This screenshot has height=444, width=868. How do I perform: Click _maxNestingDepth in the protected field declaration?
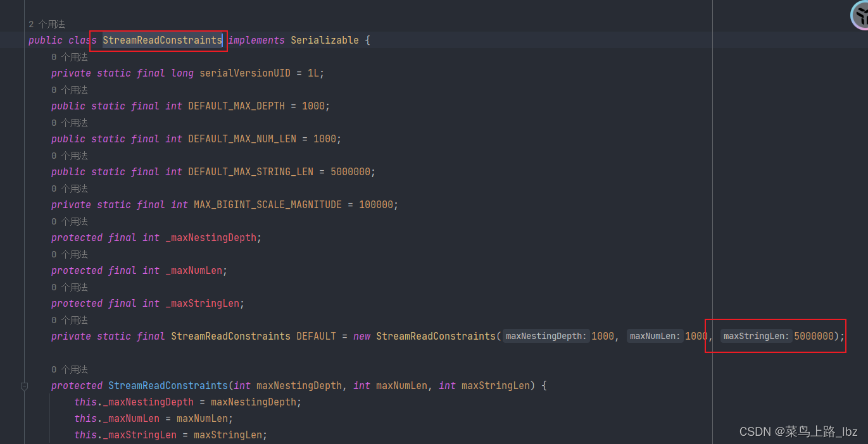point(211,238)
